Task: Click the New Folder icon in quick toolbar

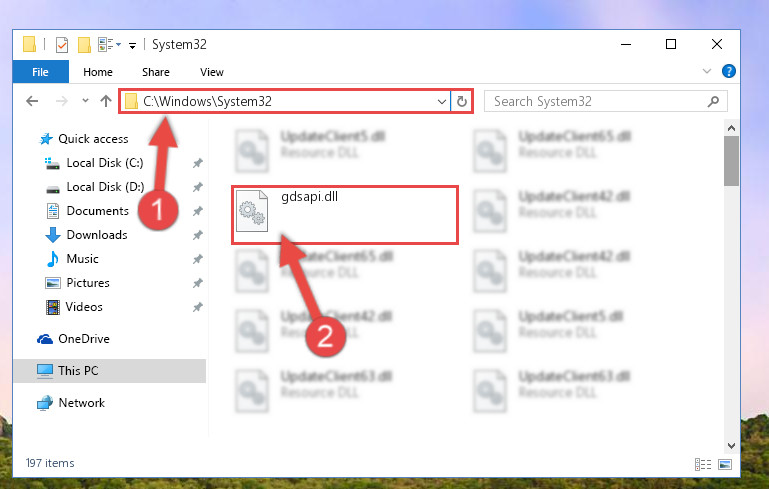Action: coord(84,45)
